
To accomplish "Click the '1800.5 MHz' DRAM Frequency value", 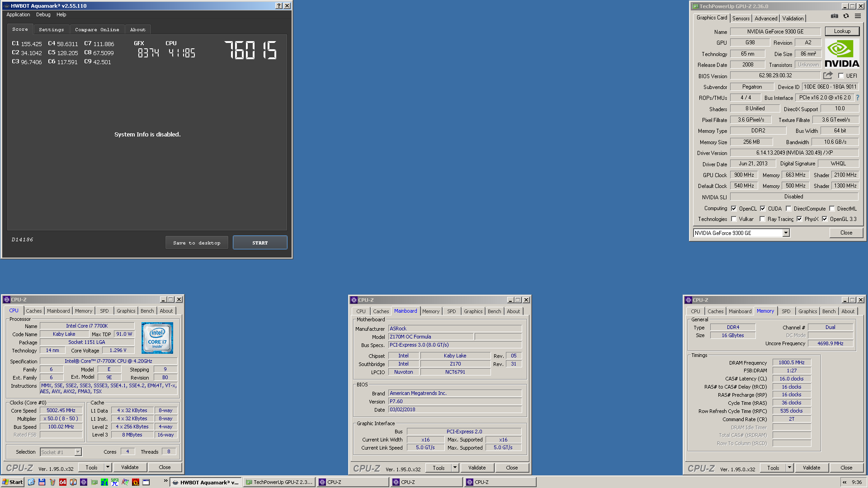I will (792, 362).
